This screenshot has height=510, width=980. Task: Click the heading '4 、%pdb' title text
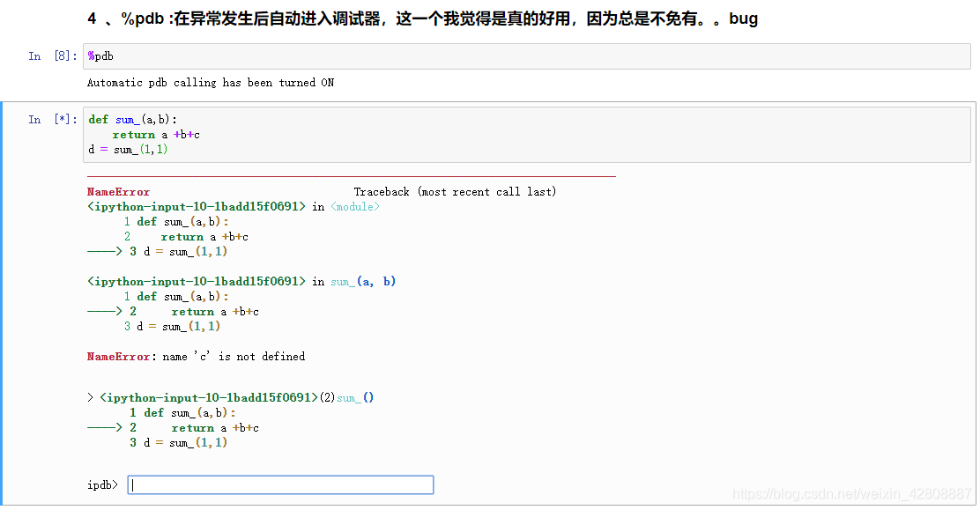(422, 18)
